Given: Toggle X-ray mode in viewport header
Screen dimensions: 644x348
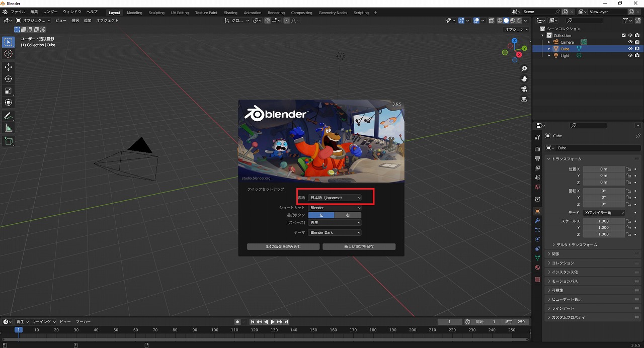Looking at the screenshot, I should click(491, 21).
